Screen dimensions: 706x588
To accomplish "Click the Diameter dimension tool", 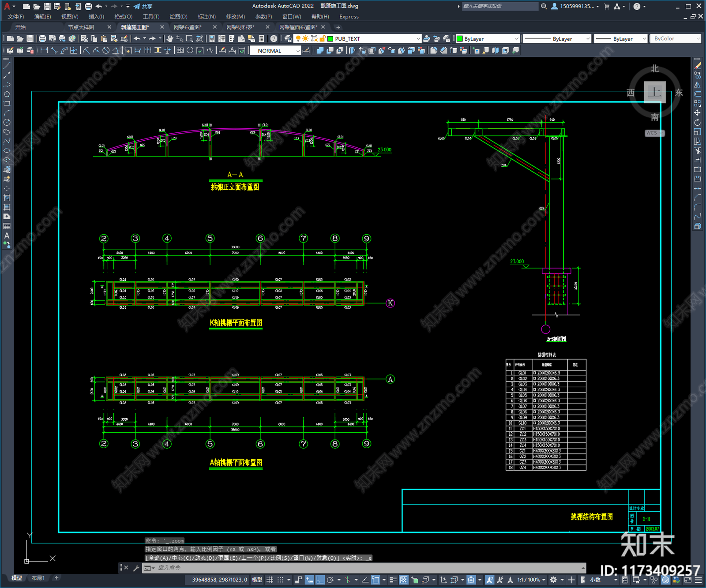I will tap(106, 51).
